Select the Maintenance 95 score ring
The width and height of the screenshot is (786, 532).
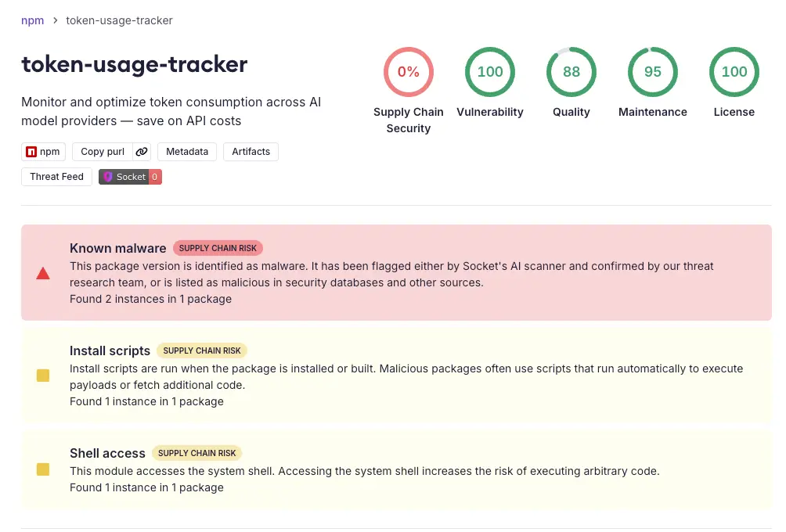pyautogui.click(x=653, y=72)
